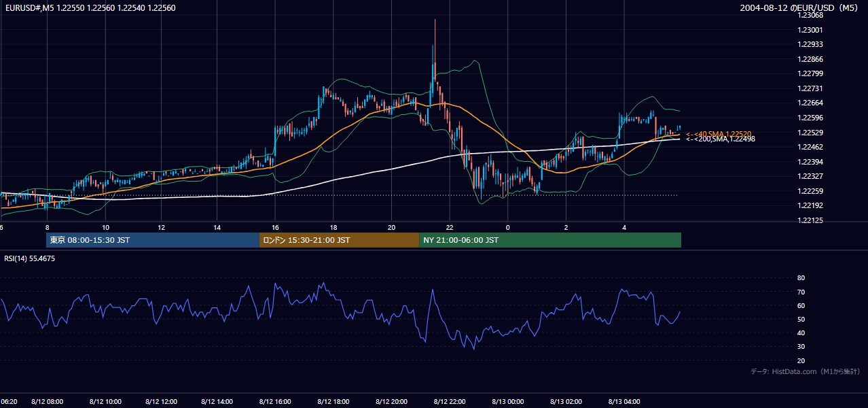
Task: Click the 8/13 00:00 time label
Action: [x=508, y=401]
